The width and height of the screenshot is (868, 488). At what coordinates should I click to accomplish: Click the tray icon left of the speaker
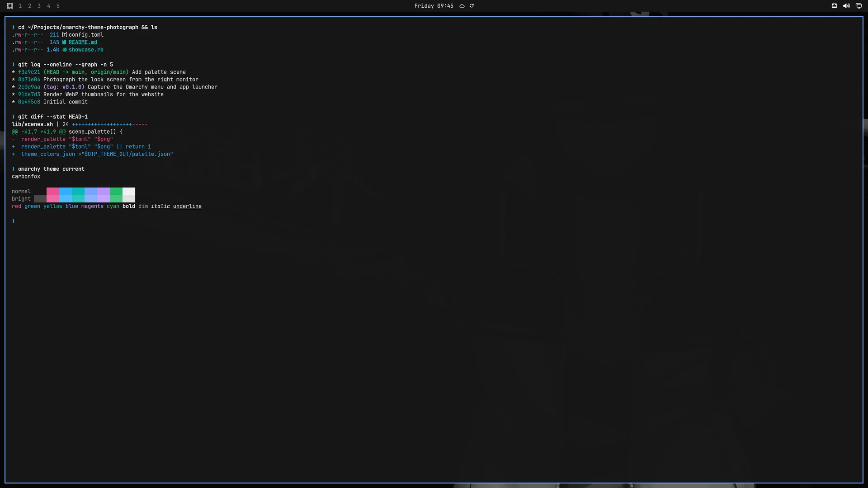[834, 6]
